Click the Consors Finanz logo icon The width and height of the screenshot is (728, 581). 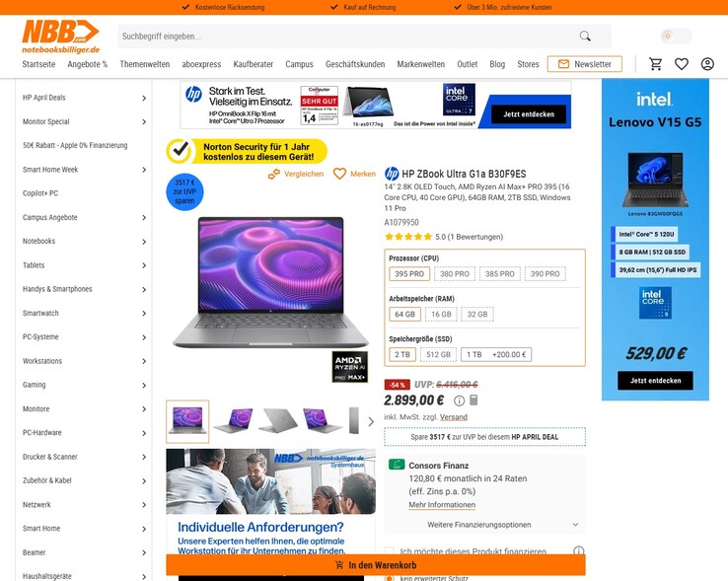coord(397,465)
